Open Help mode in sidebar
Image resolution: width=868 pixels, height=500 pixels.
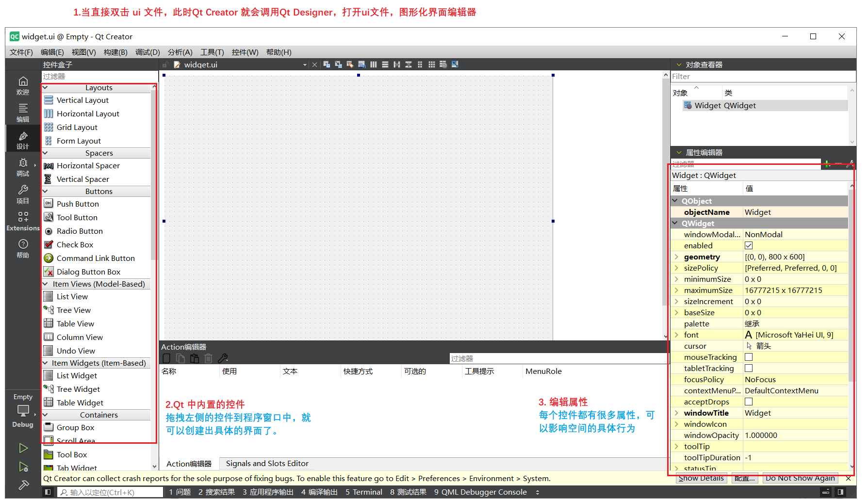point(23,248)
